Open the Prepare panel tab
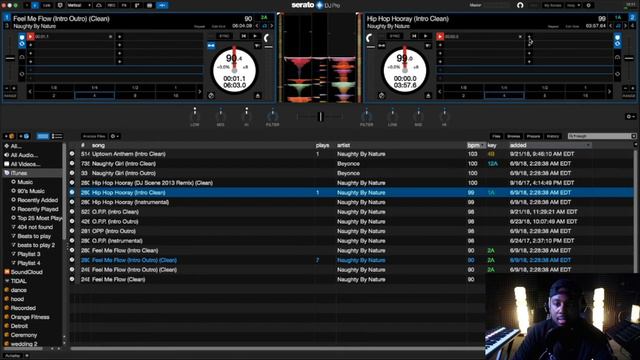The image size is (640, 360). (533, 136)
